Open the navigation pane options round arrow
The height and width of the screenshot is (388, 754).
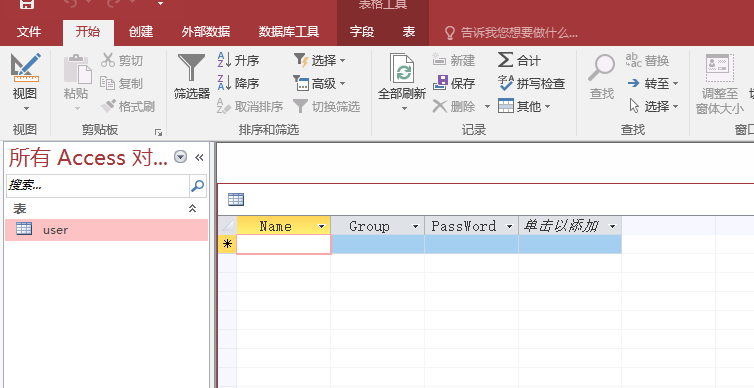coord(180,157)
